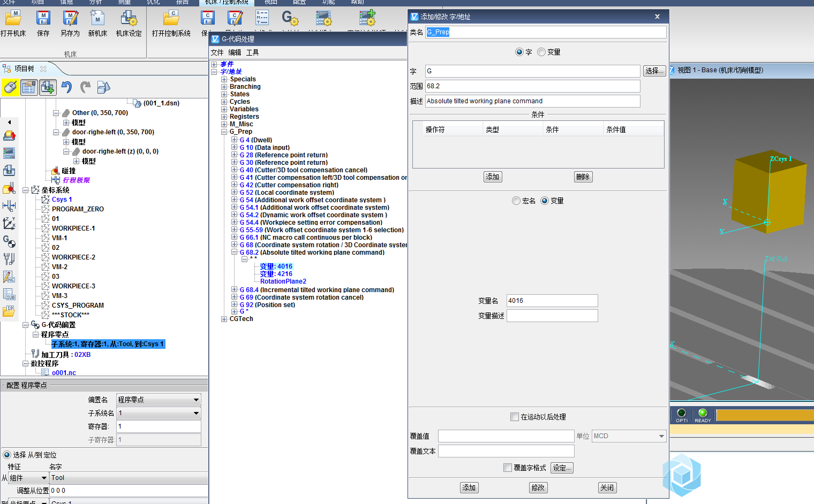Click the gray redo arrow in project tree toolbar
814x504 pixels.
pos(85,87)
